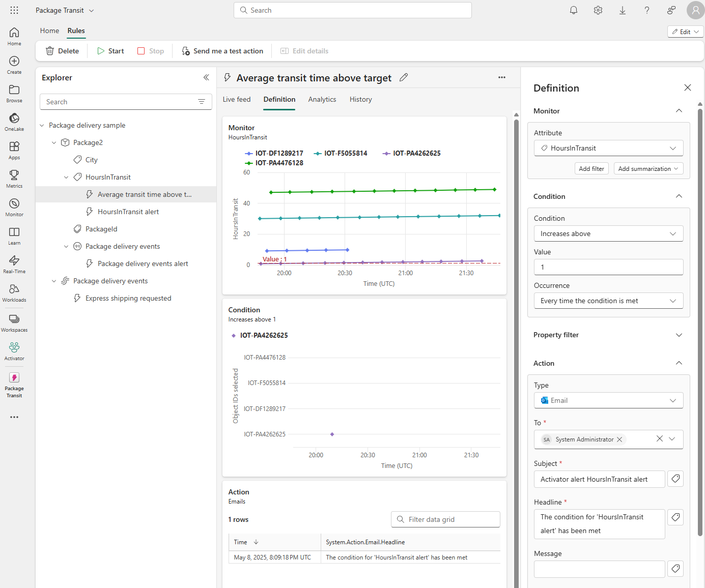The height and width of the screenshot is (588, 705).
Task: Switch to the History tab
Action: pyautogui.click(x=360, y=99)
